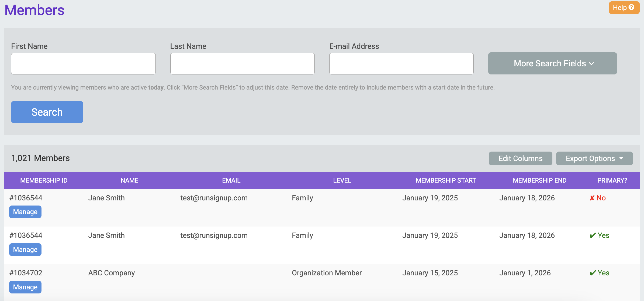Click Manage for the primary Jane Smith row
The width and height of the screenshot is (644, 301).
(25, 250)
